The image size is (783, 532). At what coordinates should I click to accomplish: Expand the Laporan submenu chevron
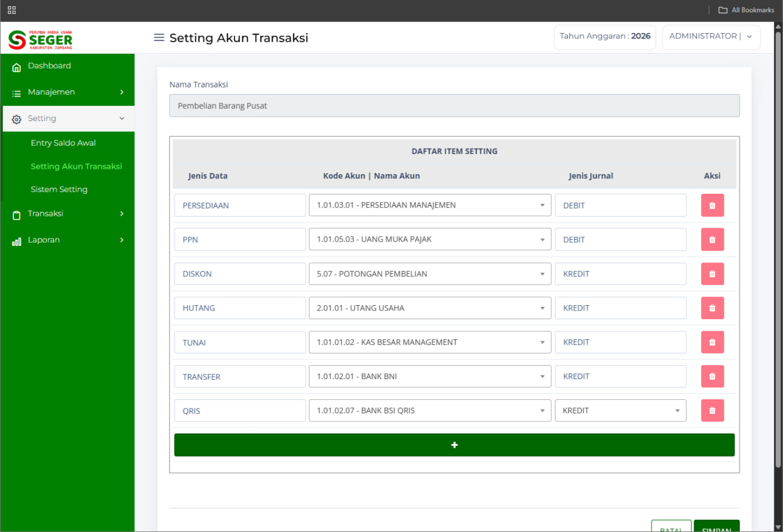[x=122, y=240]
